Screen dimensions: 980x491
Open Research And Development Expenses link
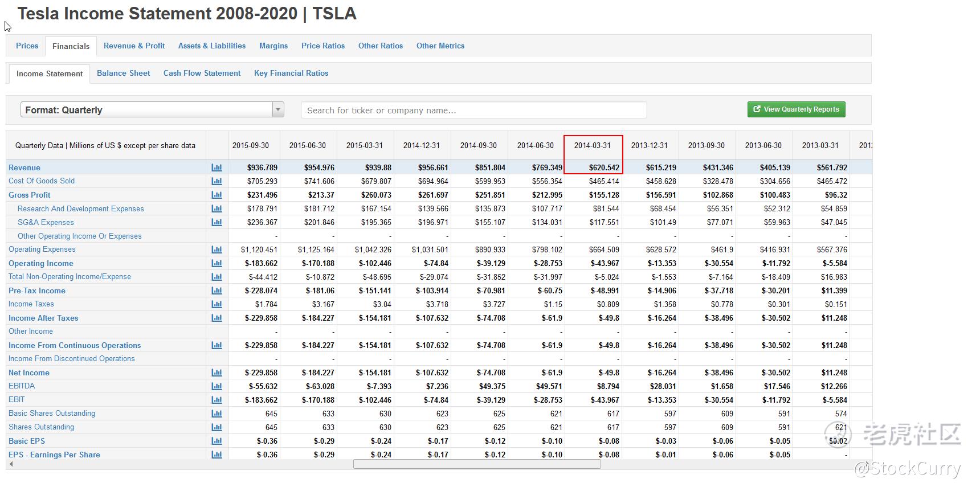[81, 208]
